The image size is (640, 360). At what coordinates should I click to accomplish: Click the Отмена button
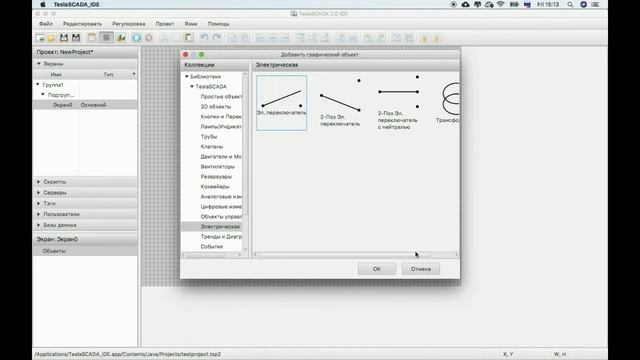tap(420, 269)
